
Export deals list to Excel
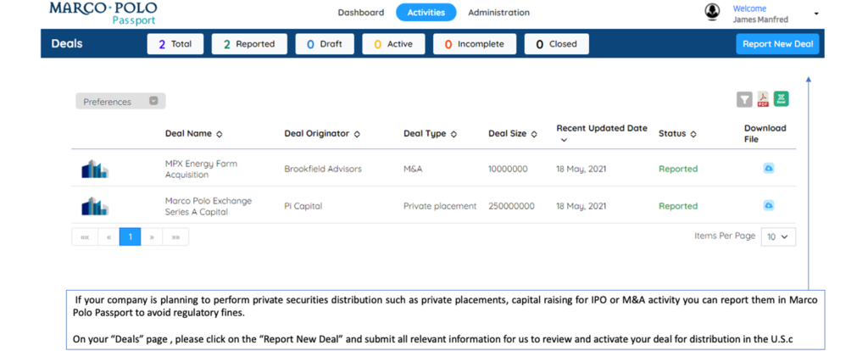[781, 99]
